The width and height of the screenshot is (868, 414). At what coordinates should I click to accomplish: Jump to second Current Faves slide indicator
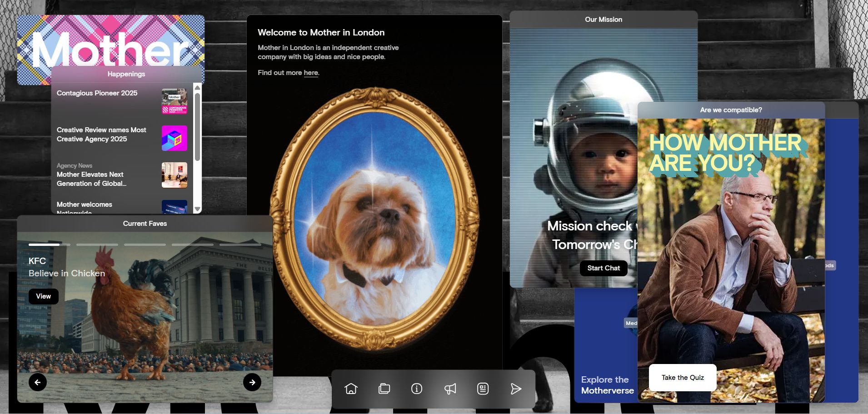click(97, 244)
